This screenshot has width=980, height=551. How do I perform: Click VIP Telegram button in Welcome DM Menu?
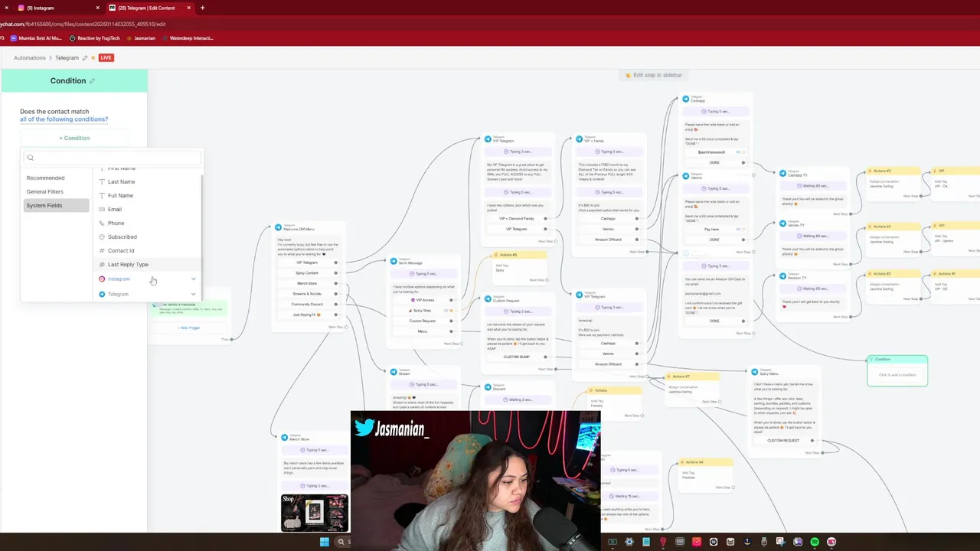[x=307, y=262]
